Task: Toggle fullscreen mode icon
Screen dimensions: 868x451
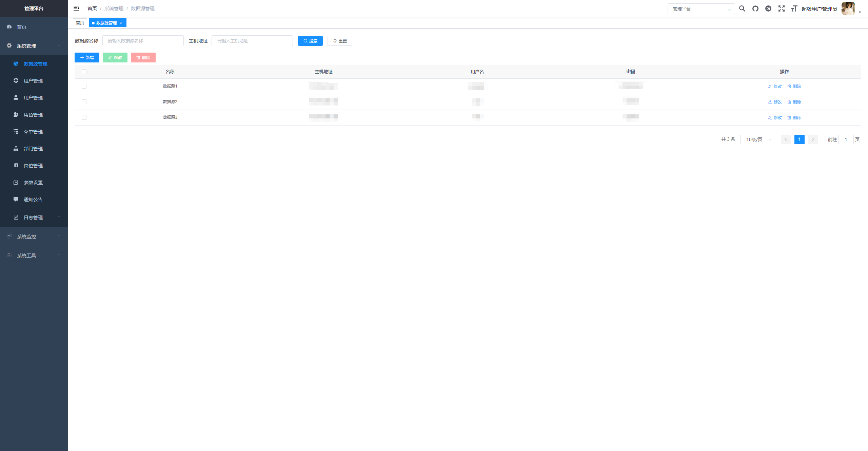Action: tap(782, 8)
